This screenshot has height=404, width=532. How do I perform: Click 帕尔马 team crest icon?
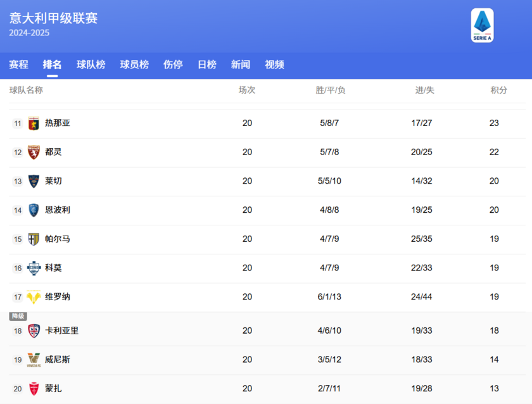32,239
